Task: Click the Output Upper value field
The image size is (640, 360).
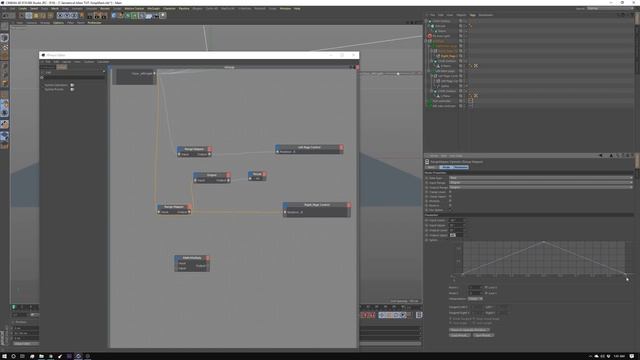Action: point(455,235)
